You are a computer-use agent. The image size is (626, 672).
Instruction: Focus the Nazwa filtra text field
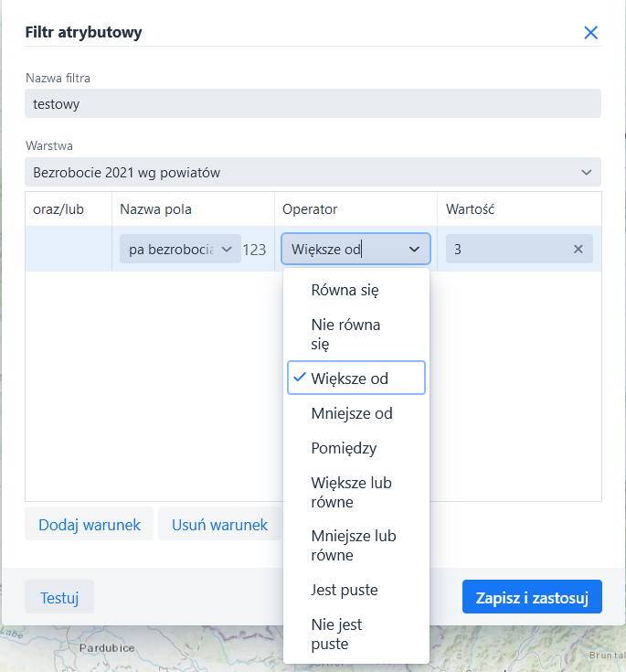[x=313, y=103]
